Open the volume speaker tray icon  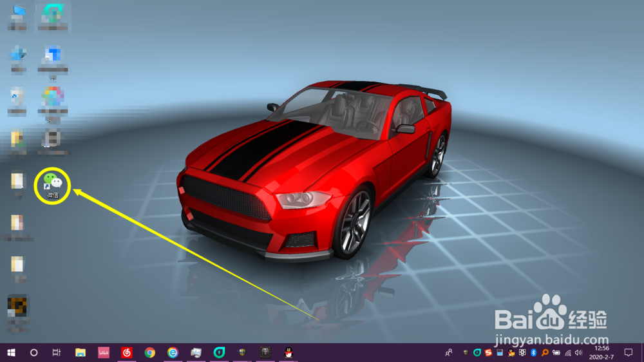coord(579,352)
